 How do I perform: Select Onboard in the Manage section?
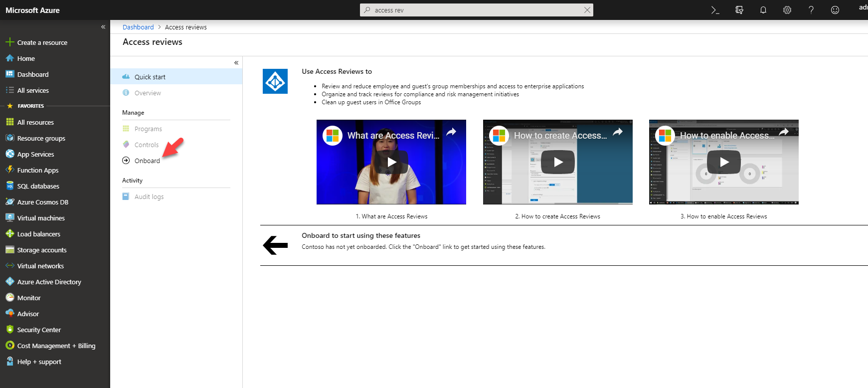(x=147, y=161)
